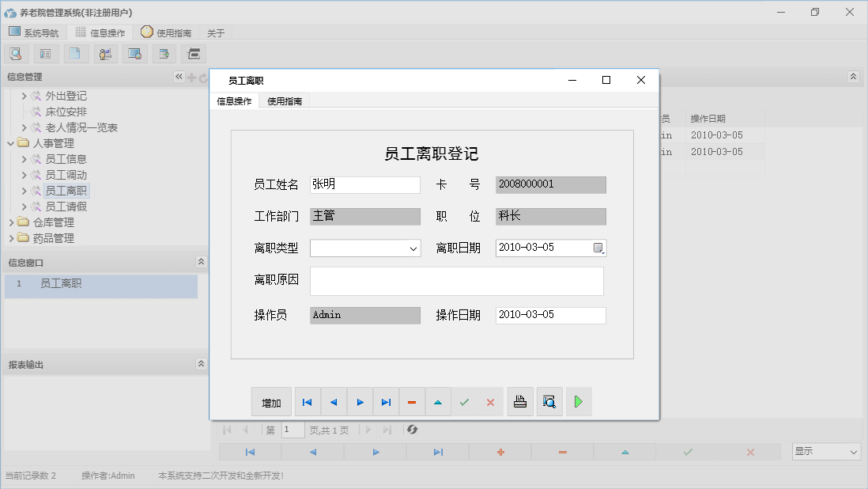Click the document icon on the toolbar
Image resolution: width=868 pixels, height=489 pixels.
pos(75,53)
